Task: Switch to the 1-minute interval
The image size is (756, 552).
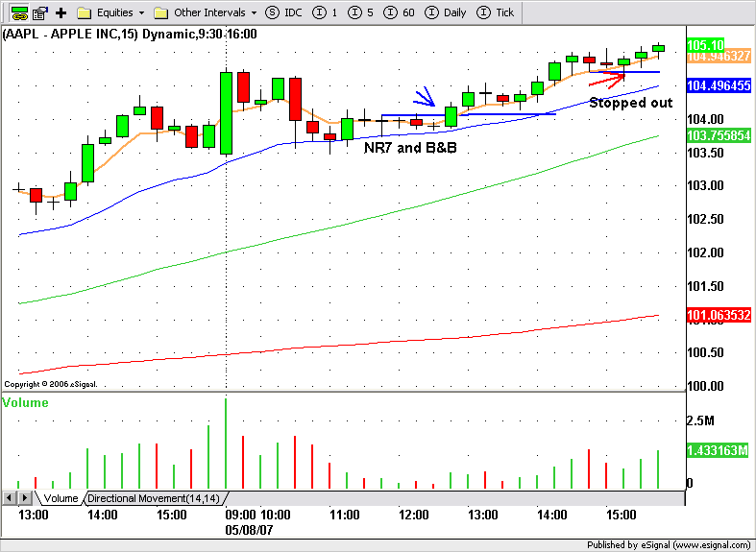Action: click(x=325, y=13)
